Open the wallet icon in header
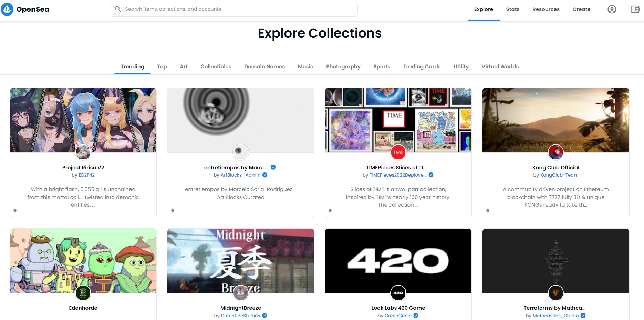This screenshot has height=320, width=644. click(x=635, y=9)
